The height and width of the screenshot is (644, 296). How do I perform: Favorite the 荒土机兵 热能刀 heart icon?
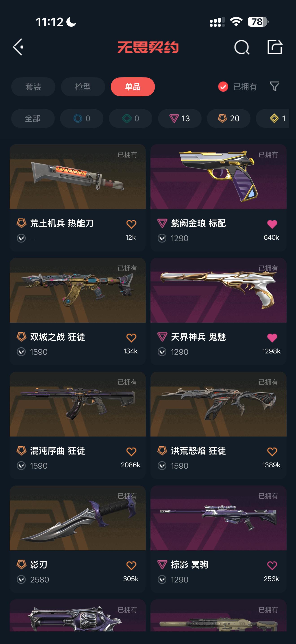pyautogui.click(x=131, y=224)
